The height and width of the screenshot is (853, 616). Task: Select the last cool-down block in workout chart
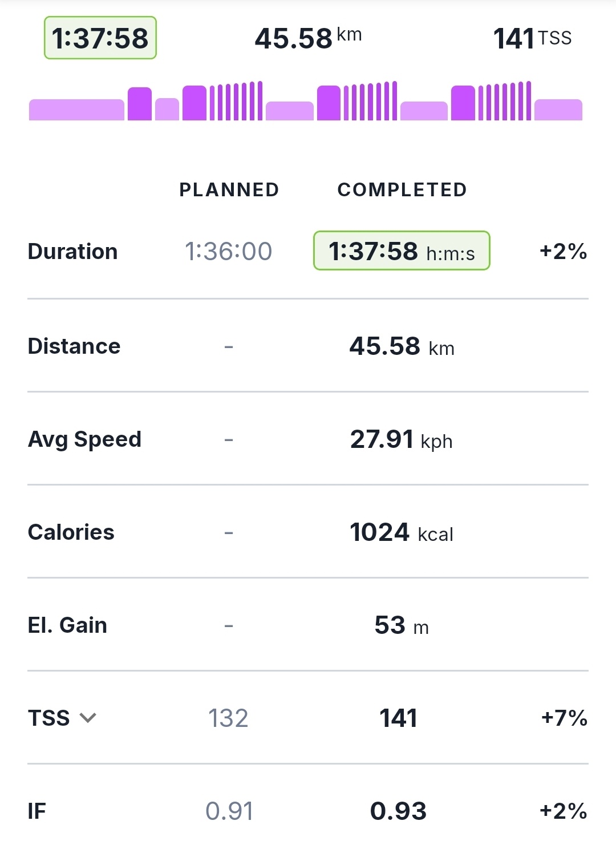pos(558,110)
